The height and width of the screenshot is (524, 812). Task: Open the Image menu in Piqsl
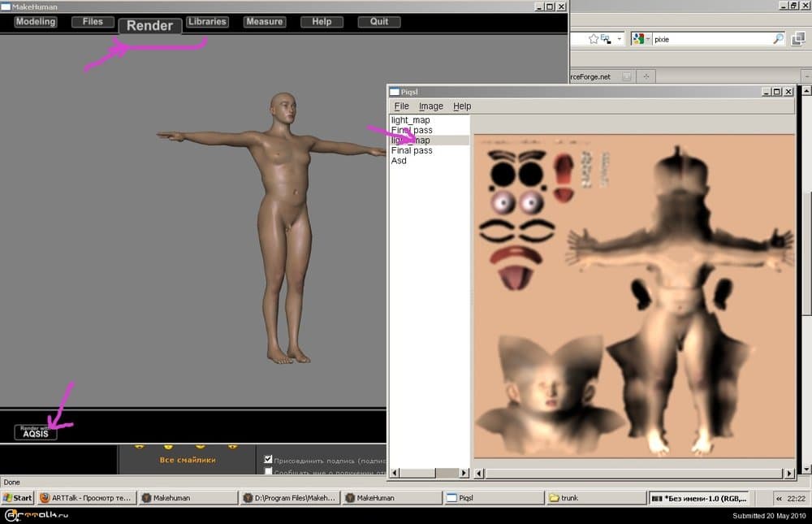pos(431,106)
